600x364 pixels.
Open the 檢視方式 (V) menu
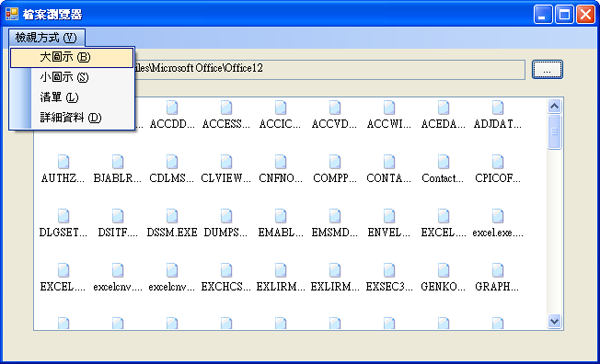[46, 38]
